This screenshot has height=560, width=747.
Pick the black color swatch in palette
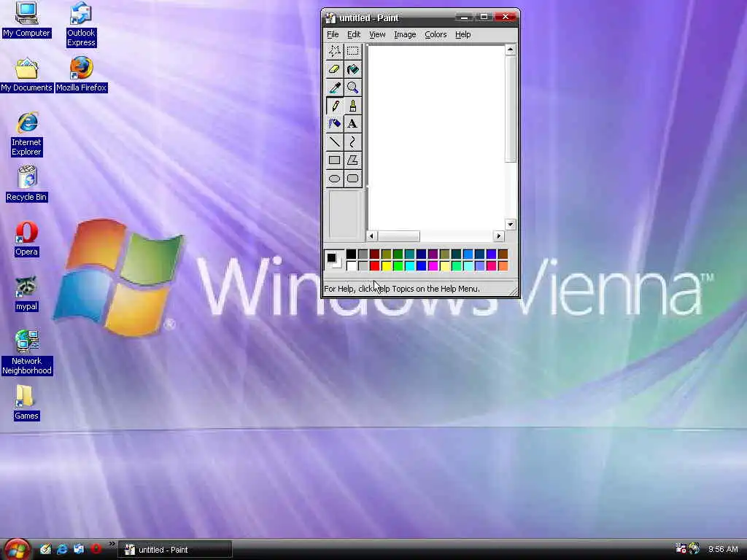351,254
